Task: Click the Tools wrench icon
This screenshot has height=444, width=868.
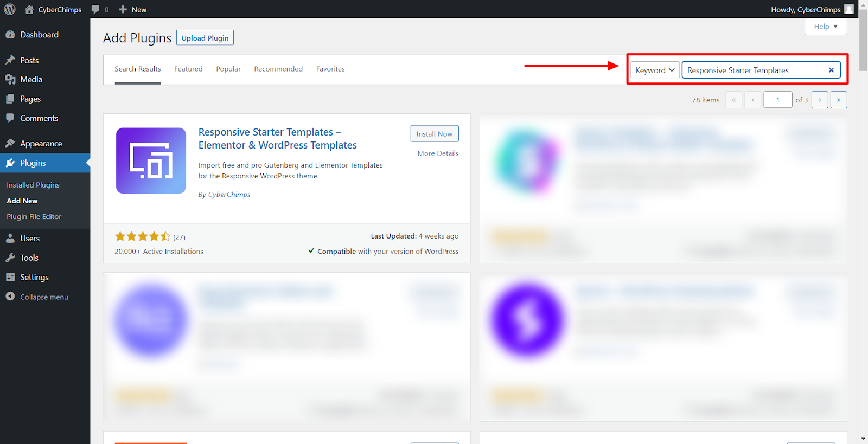Action: (x=10, y=258)
